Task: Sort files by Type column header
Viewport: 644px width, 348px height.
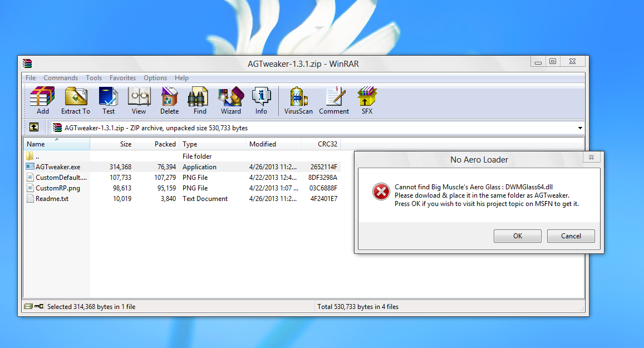Action: pos(212,144)
